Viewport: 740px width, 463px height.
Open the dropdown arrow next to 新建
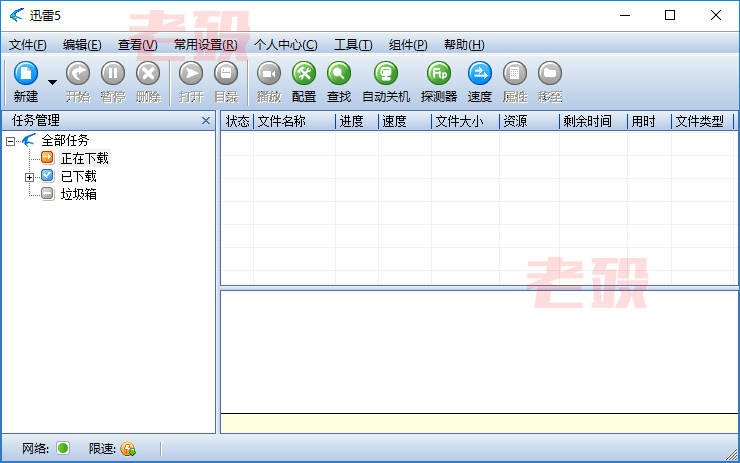pyautogui.click(x=52, y=82)
